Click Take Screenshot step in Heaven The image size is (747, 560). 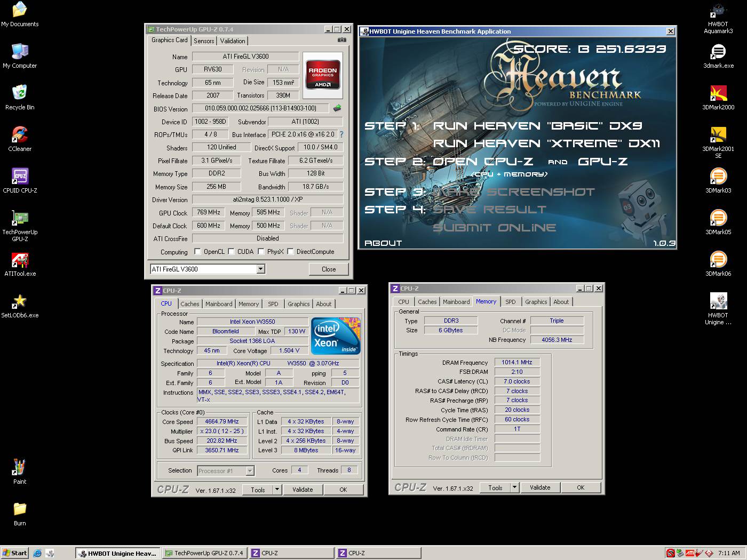click(x=513, y=192)
